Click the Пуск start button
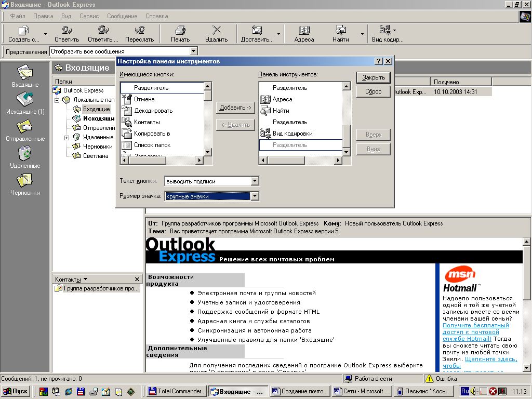 pyautogui.click(x=16, y=391)
